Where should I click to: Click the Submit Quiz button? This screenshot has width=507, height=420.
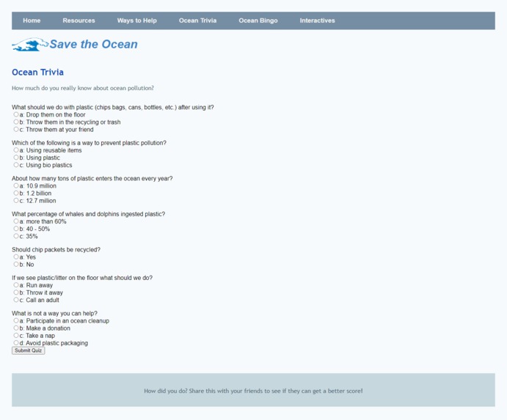[x=29, y=350]
